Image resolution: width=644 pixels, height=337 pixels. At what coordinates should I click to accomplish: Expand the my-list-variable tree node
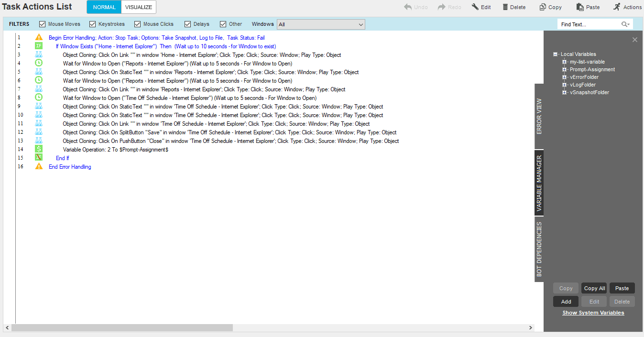(564, 62)
